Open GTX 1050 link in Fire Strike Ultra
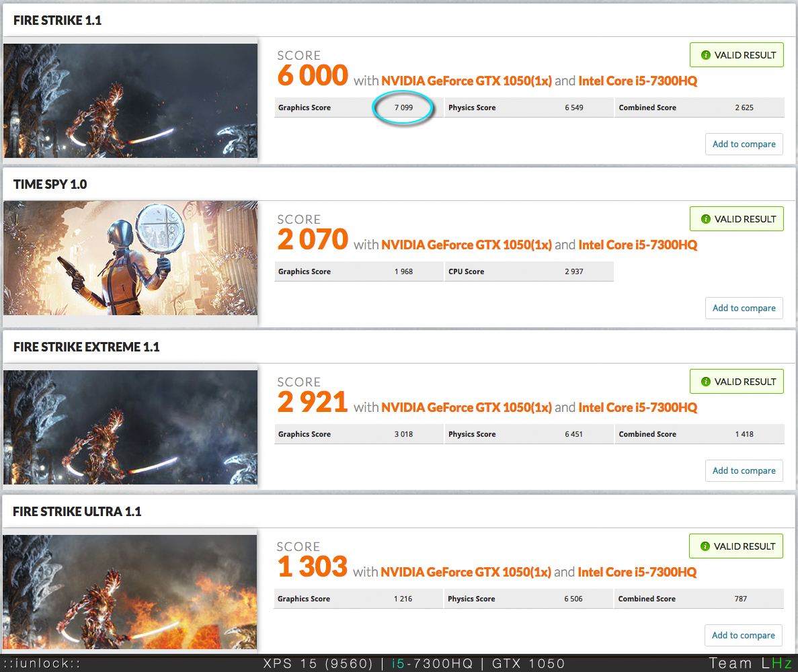This screenshot has height=672, width=798. point(466,572)
